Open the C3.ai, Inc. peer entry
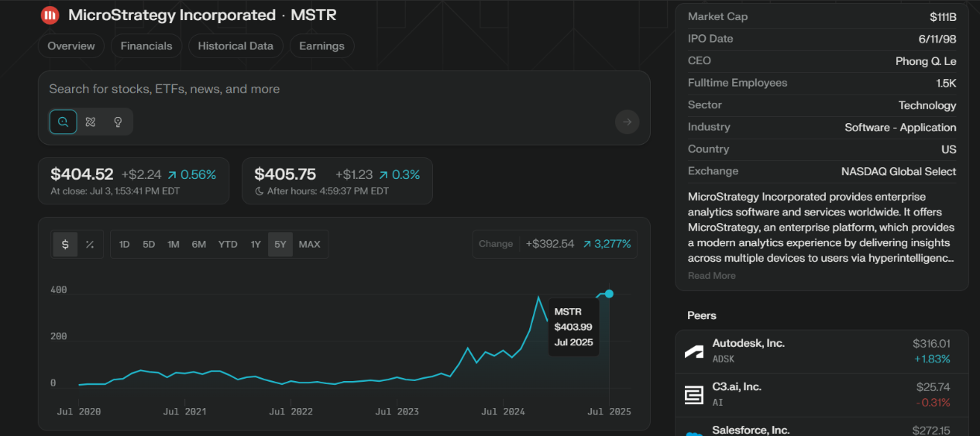The height and width of the screenshot is (436, 980). (822, 394)
